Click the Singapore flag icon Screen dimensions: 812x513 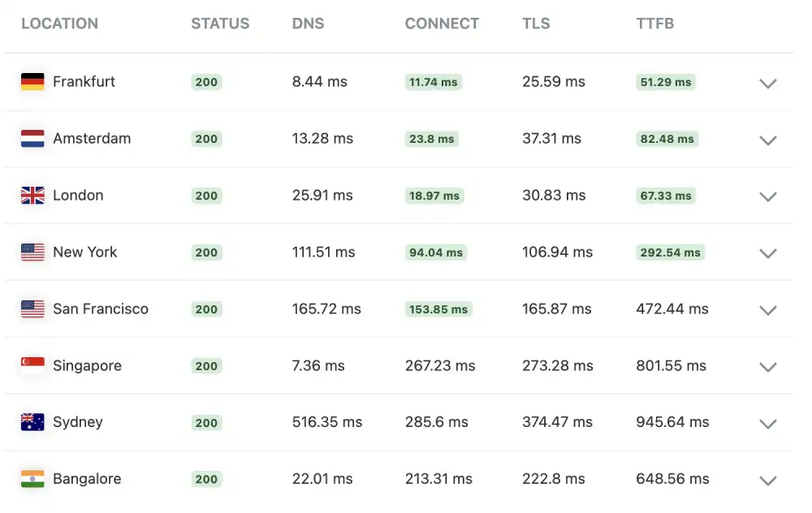(x=31, y=366)
